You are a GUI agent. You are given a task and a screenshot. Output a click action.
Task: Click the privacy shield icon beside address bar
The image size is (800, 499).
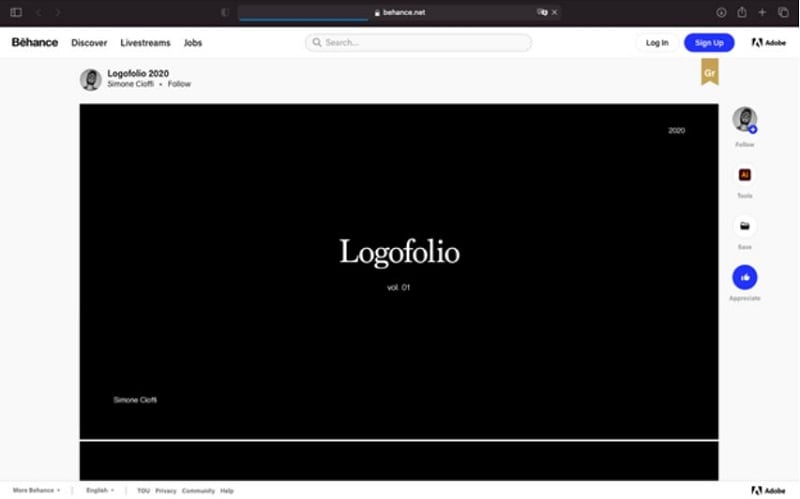225,12
